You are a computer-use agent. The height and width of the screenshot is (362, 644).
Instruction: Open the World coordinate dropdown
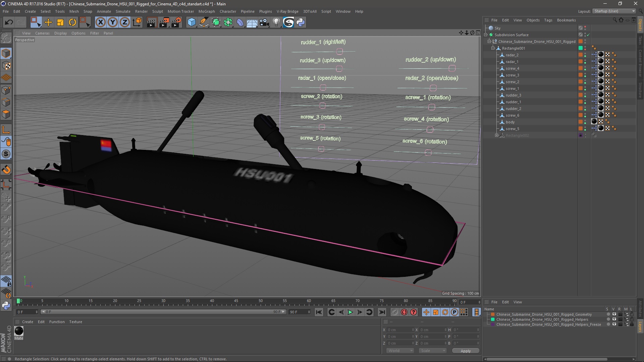(400, 351)
